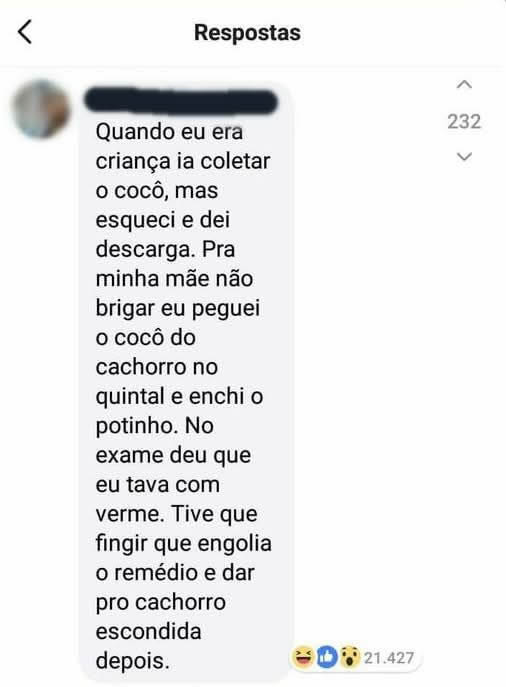This screenshot has width=506, height=687.
Task: Tap the line "cachorro no"
Action: pyautogui.click(x=156, y=367)
